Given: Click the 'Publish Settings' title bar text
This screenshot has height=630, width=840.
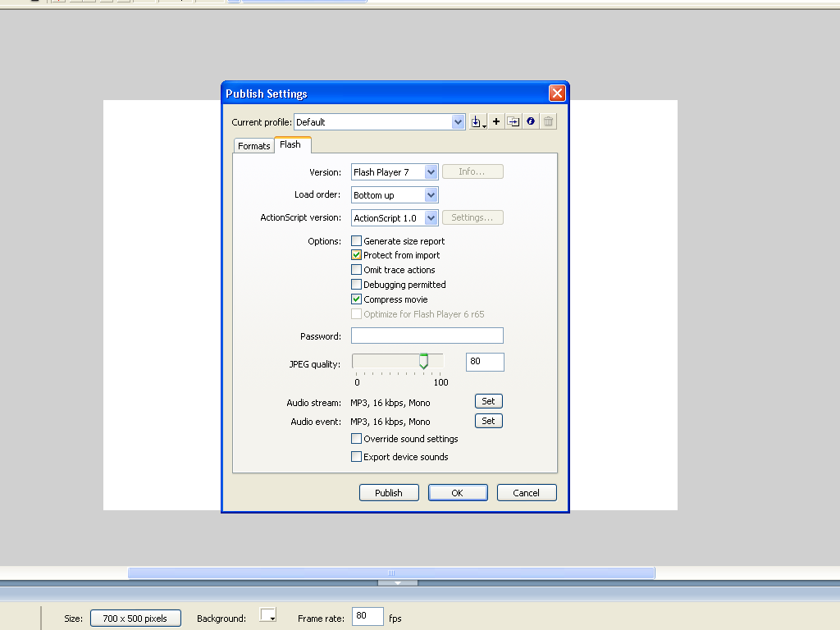Looking at the screenshot, I should pos(267,94).
